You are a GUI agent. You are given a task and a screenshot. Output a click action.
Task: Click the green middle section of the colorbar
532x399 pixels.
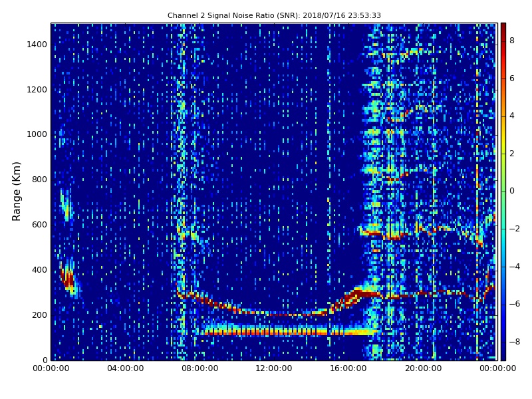(503, 192)
